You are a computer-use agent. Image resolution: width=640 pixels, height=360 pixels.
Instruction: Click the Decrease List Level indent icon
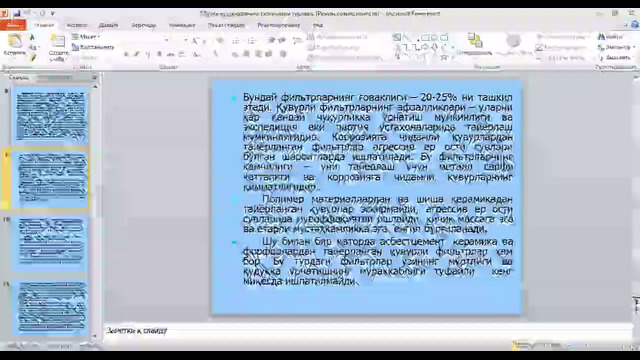[x=271, y=40]
